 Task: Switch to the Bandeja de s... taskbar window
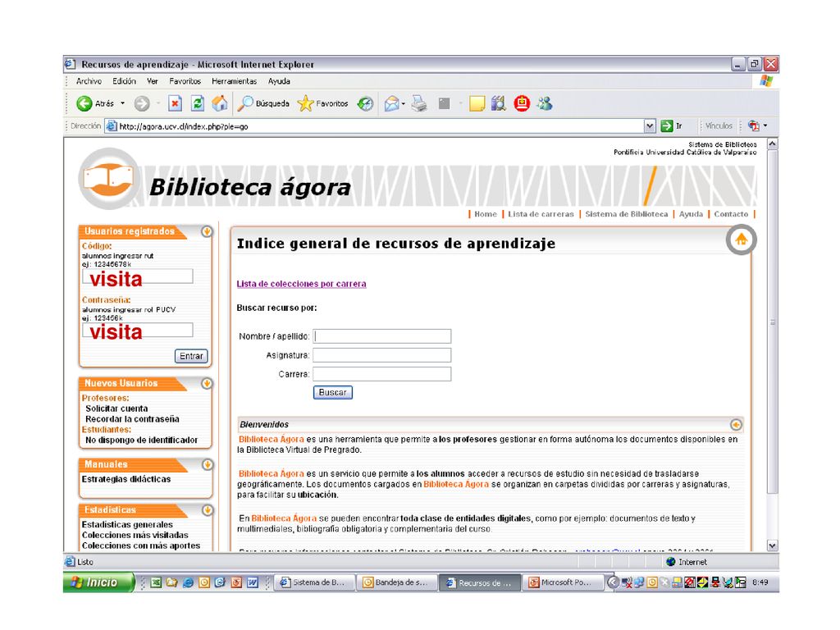point(396,582)
